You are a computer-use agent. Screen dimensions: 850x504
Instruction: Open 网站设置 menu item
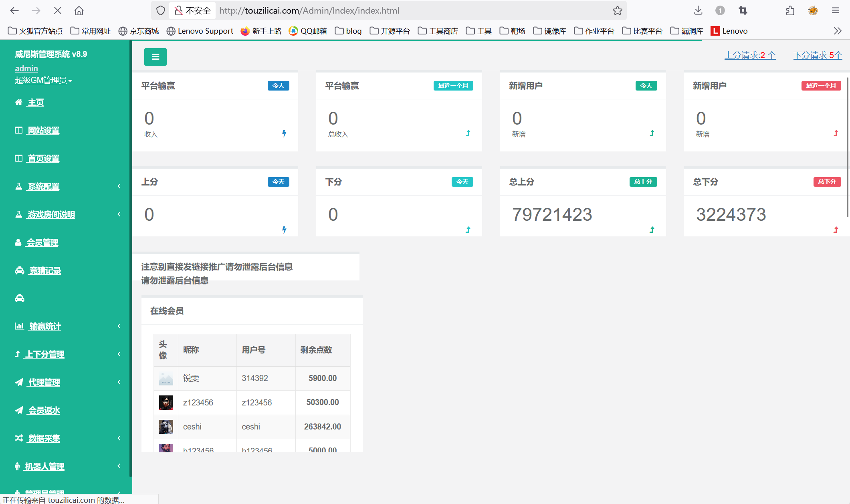[43, 130]
